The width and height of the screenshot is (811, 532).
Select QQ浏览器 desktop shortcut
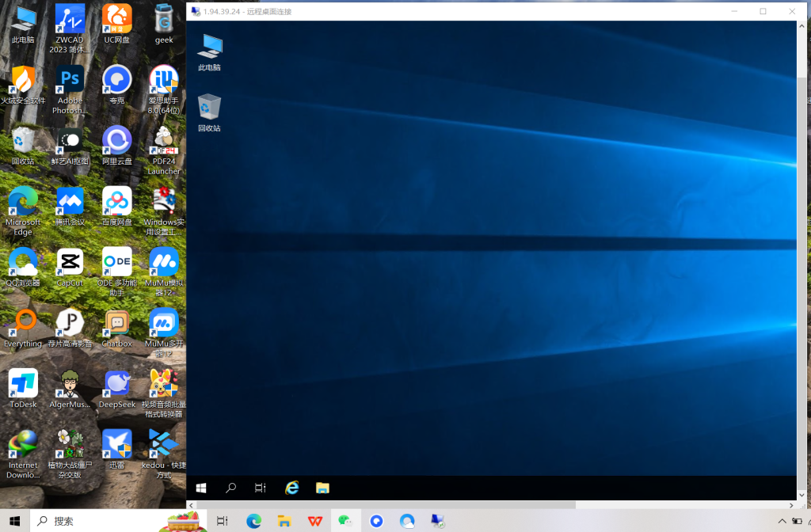pos(23,268)
